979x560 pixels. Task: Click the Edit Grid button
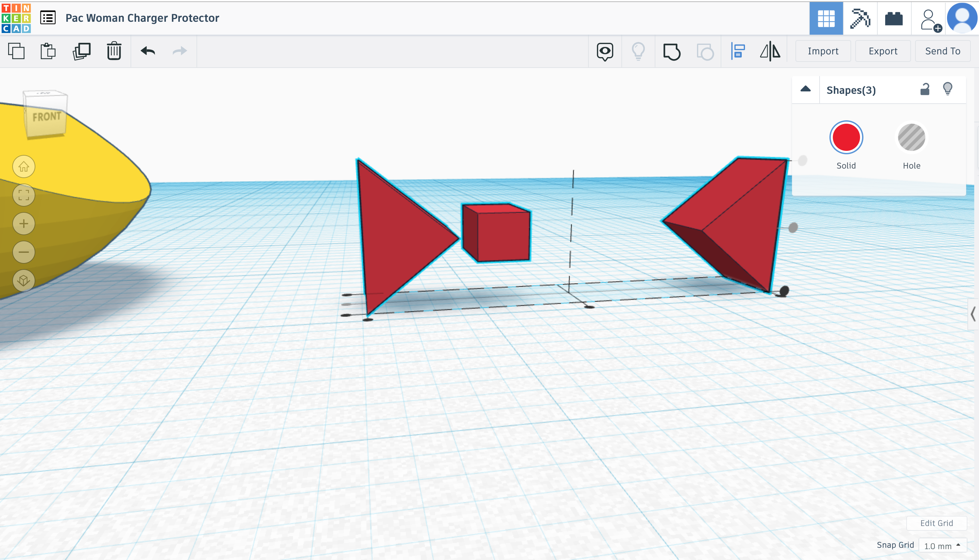click(x=936, y=523)
